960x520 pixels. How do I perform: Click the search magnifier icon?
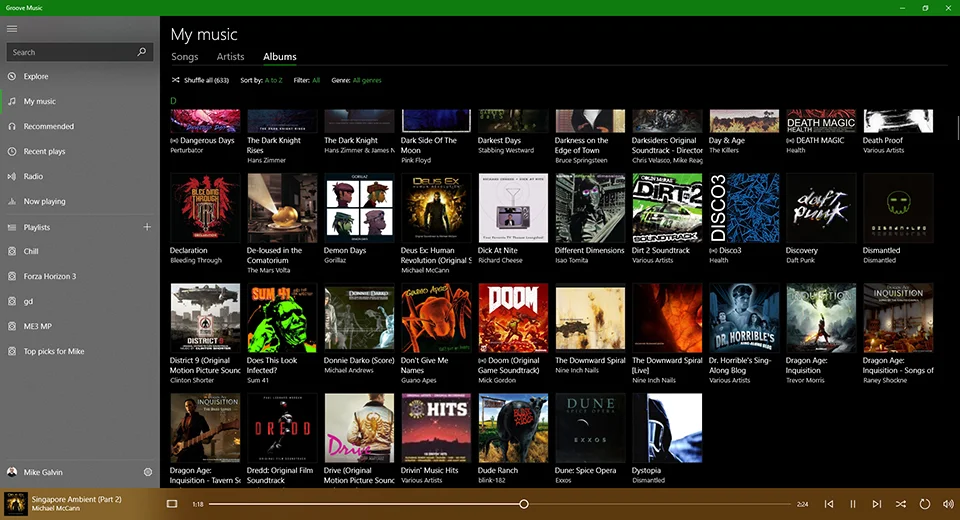142,52
